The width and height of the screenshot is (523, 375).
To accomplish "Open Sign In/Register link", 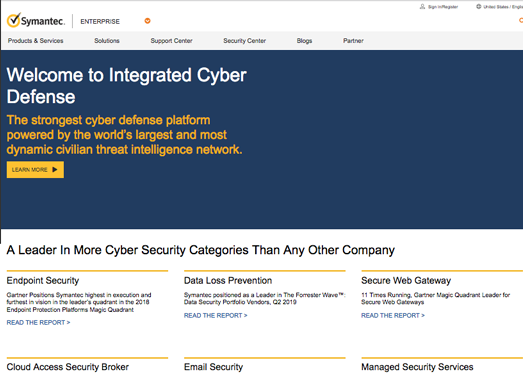I will point(443,7).
